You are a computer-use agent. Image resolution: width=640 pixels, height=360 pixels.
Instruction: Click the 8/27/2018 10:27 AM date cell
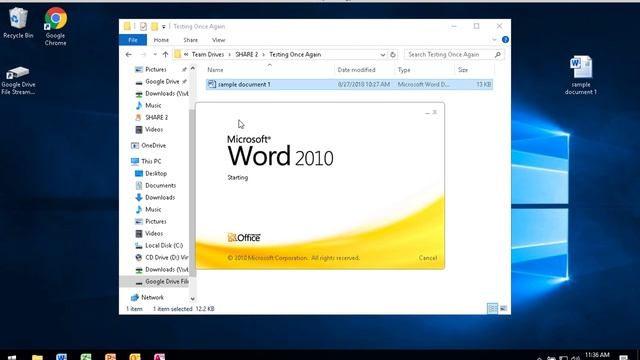coord(364,84)
